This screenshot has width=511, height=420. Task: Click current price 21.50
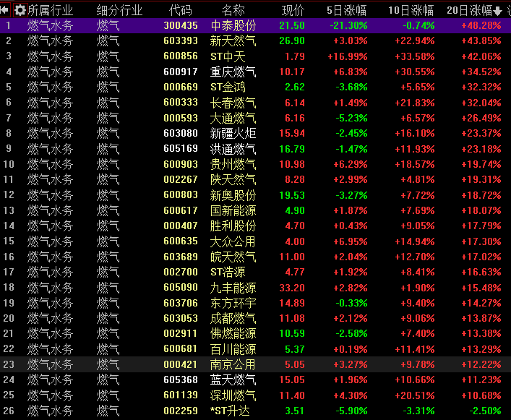(x=292, y=25)
